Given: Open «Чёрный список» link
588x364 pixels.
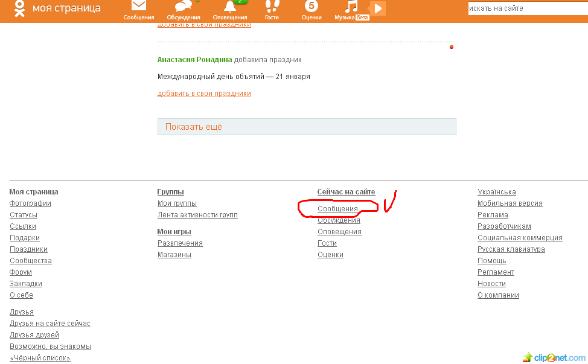Looking at the screenshot, I should [x=40, y=358].
